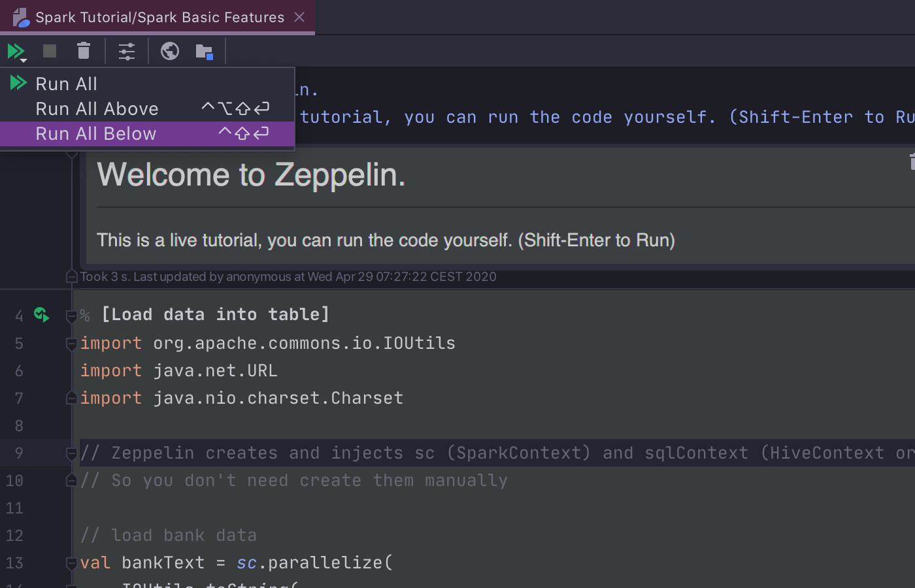Image resolution: width=915 pixels, height=588 pixels.
Task: Collapse the fold marker at line 13
Action: click(x=72, y=563)
